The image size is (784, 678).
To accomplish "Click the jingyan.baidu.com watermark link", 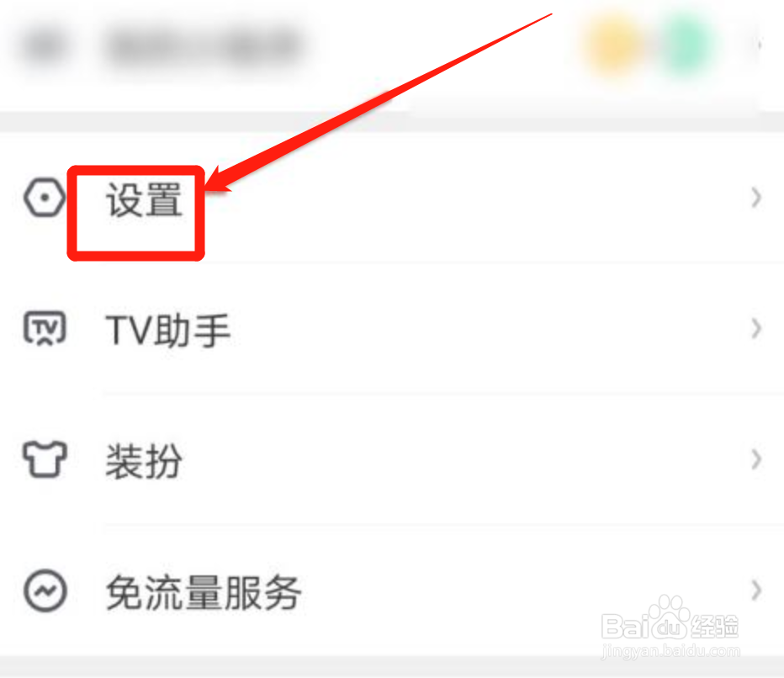I will pos(670,651).
